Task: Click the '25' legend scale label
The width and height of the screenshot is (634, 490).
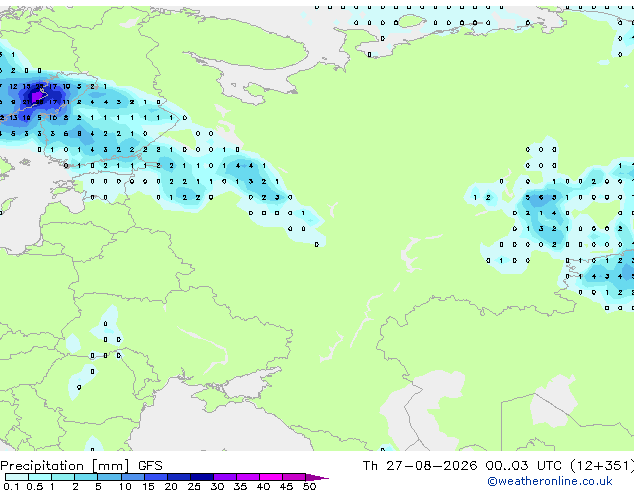Action: [x=194, y=486]
